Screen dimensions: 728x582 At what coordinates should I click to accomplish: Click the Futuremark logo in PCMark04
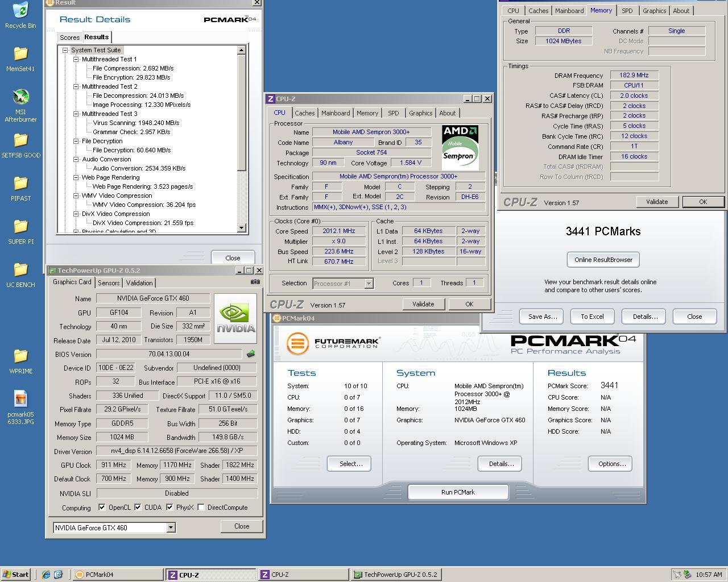(333, 343)
